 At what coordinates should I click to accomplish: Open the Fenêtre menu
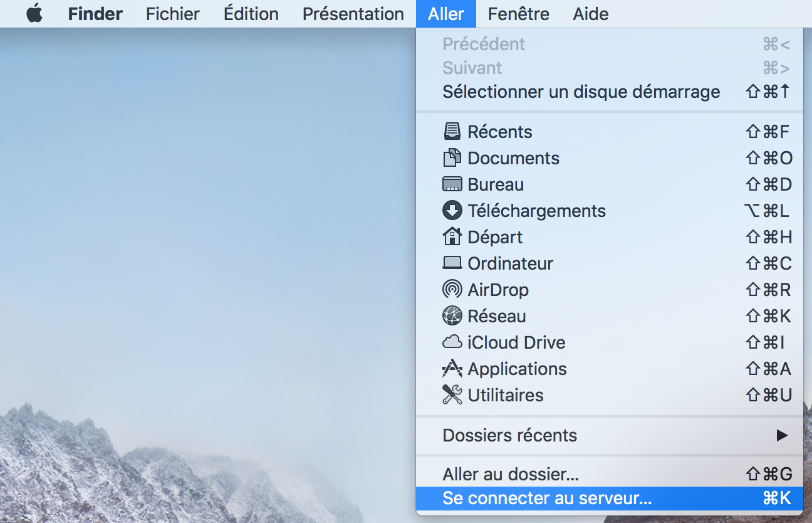pyautogui.click(x=519, y=14)
